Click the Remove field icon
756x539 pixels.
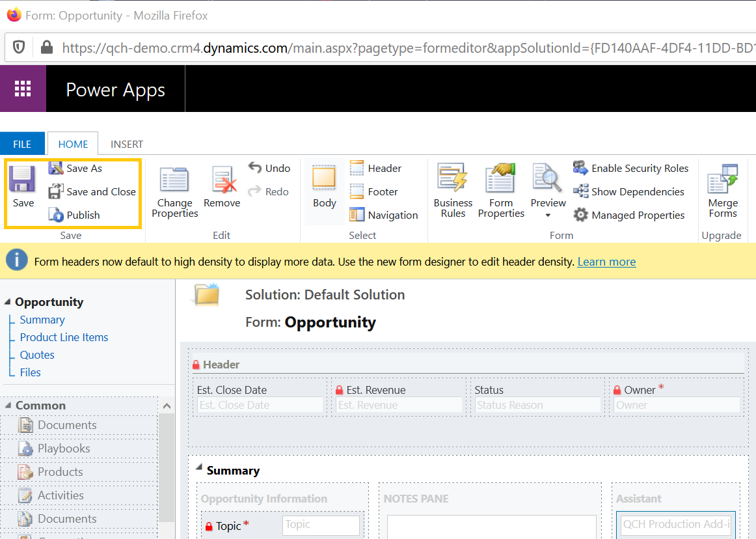point(222,180)
